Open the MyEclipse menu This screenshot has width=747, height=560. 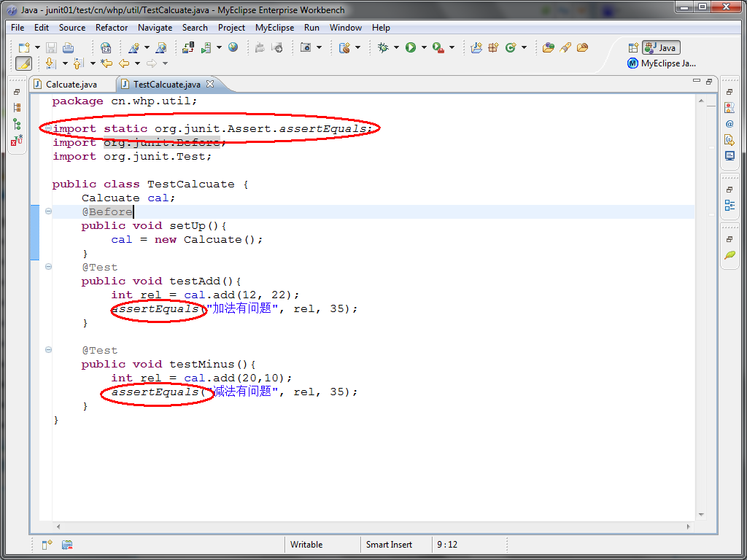tap(274, 28)
